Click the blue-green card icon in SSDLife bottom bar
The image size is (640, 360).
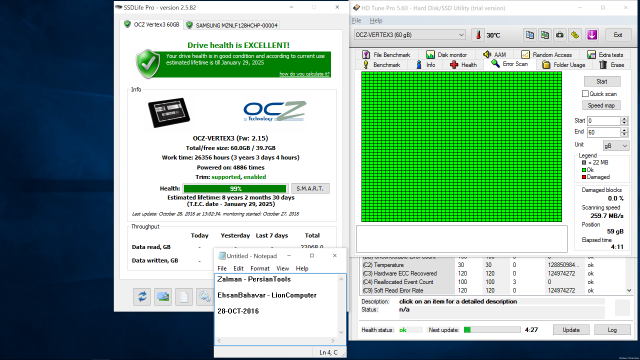click(163, 297)
